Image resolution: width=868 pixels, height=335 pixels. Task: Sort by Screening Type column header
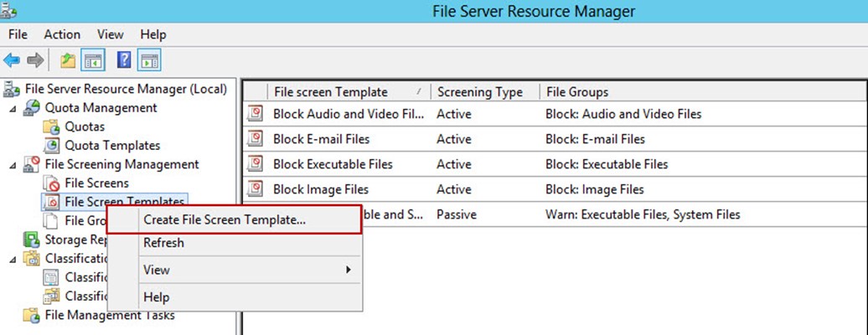[480, 92]
